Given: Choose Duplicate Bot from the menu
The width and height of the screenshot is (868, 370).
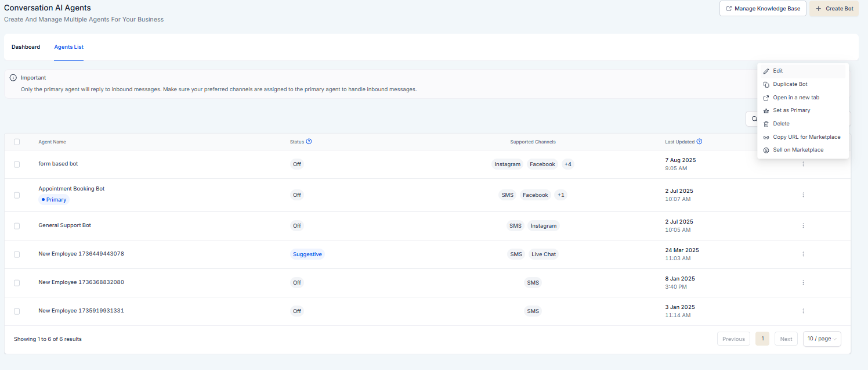Looking at the screenshot, I should tap(790, 84).
